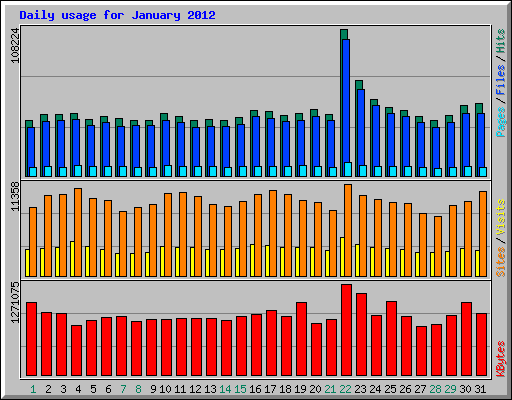Click day 7 on the date axis
This screenshot has width=512, height=400.
coord(123,389)
